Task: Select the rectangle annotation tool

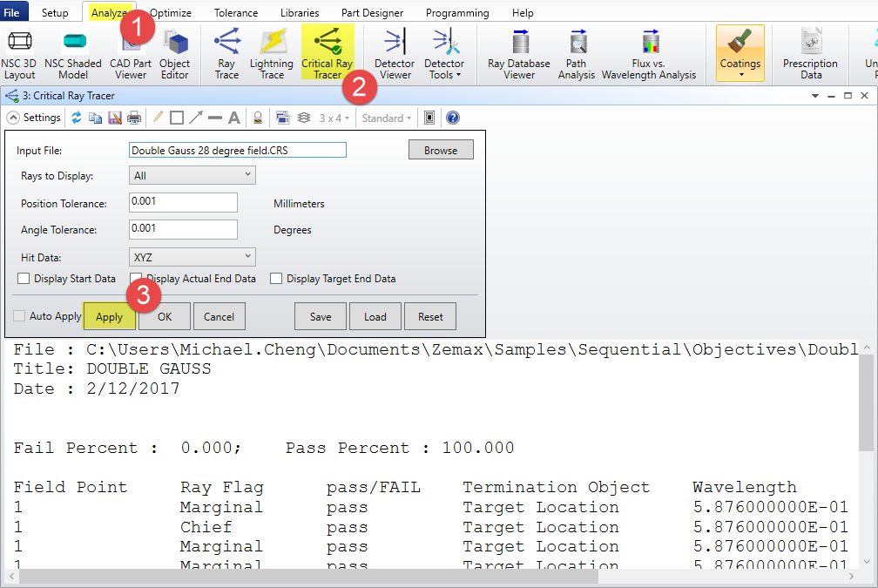Action: tap(177, 118)
